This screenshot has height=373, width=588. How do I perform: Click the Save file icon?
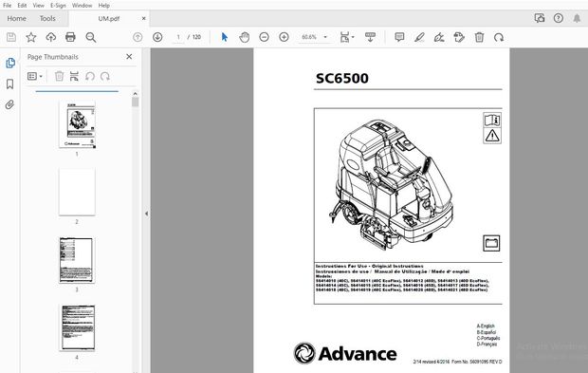11,37
